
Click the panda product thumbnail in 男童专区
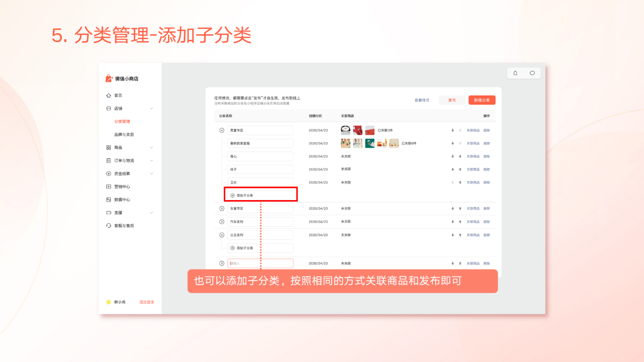coord(346,130)
